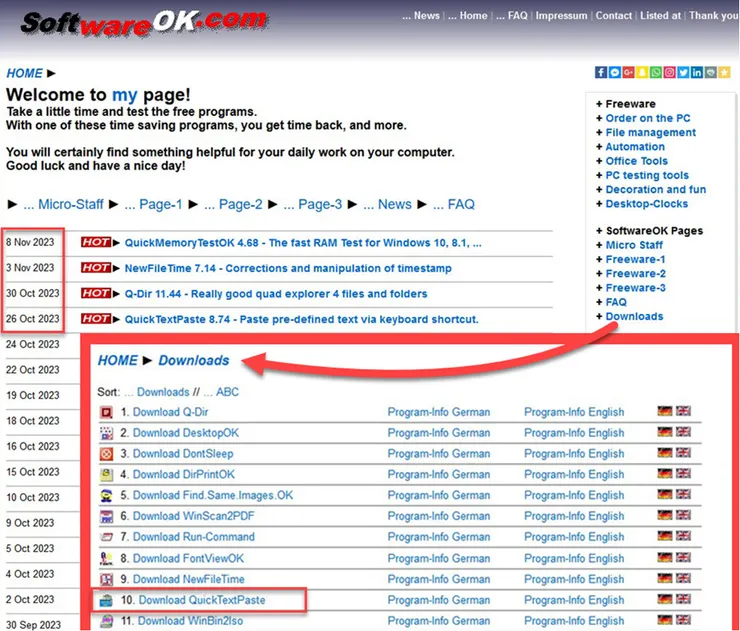The width and height of the screenshot is (740, 631).
Task: Open Program-Info English for DesktopOK
Action: click(x=574, y=433)
